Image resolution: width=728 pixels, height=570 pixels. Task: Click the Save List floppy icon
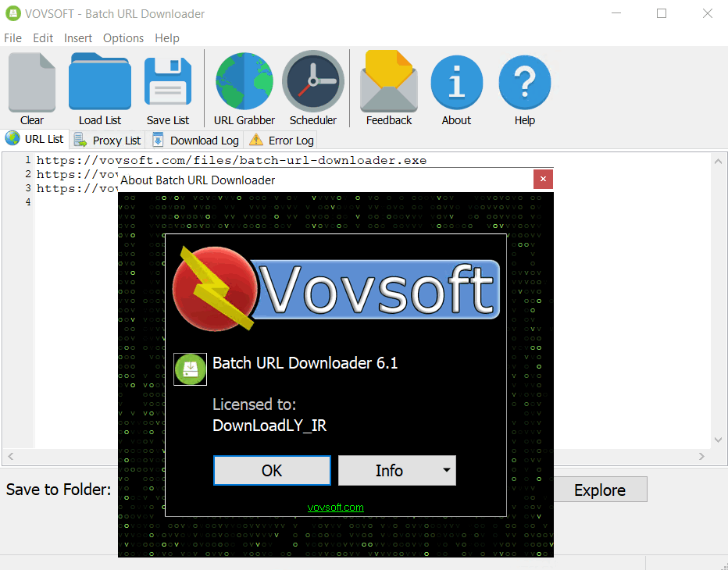tap(168, 82)
